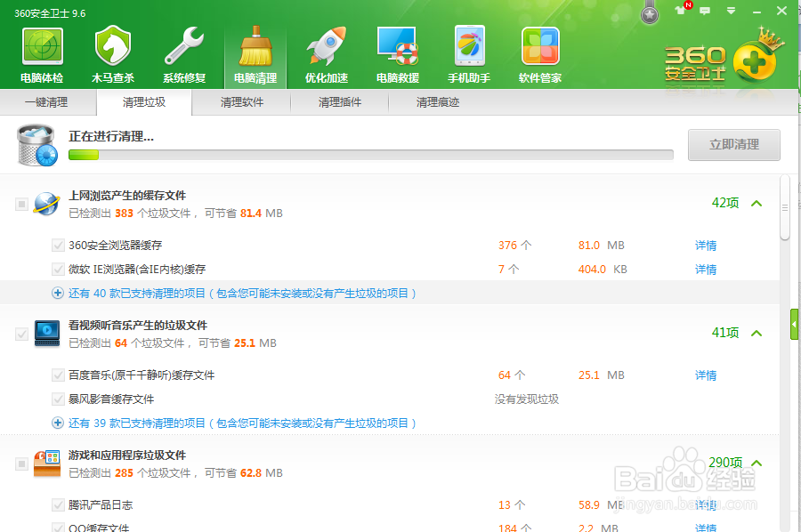The image size is (801, 532).
Task: Open 软件管家 colorful tiles icon
Action: [x=540, y=46]
